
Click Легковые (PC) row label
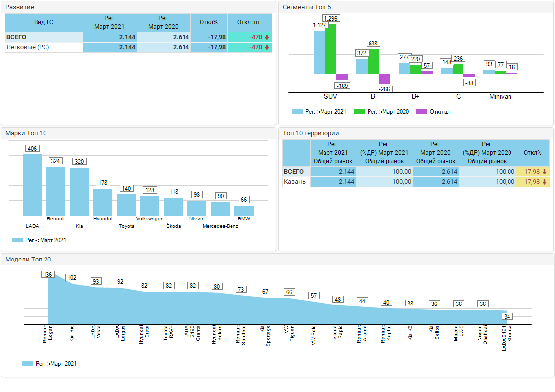point(28,47)
